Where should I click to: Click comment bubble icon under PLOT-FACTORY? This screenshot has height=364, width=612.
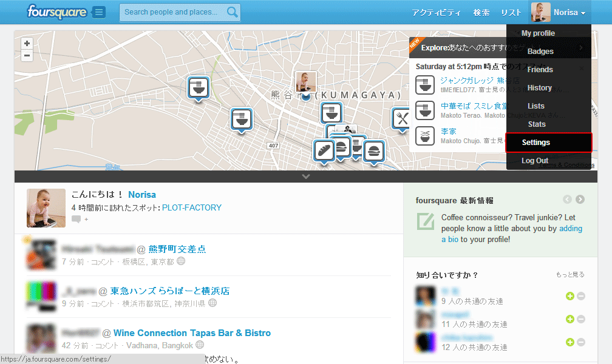(76, 219)
